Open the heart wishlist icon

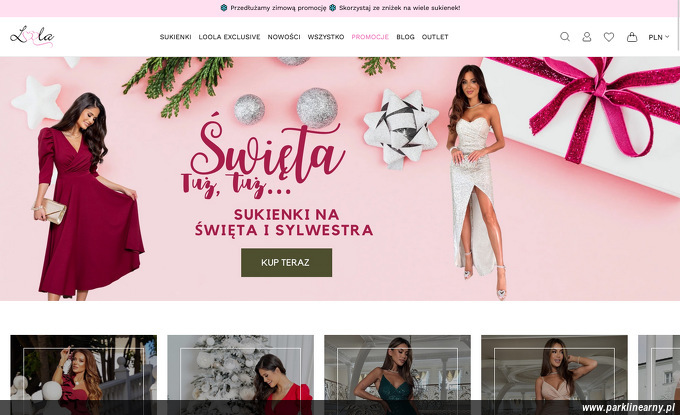pos(609,37)
